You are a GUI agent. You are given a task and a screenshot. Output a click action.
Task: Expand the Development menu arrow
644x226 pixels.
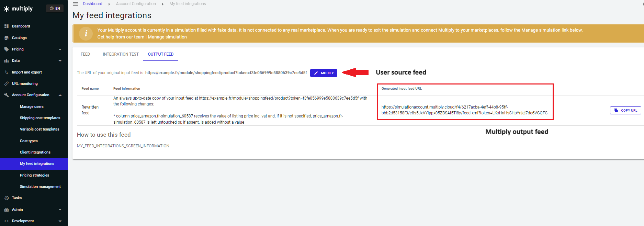tap(60, 221)
